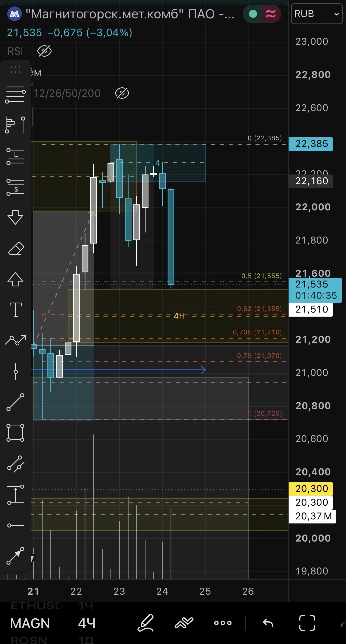Open the three-dots more menu

click(223, 623)
